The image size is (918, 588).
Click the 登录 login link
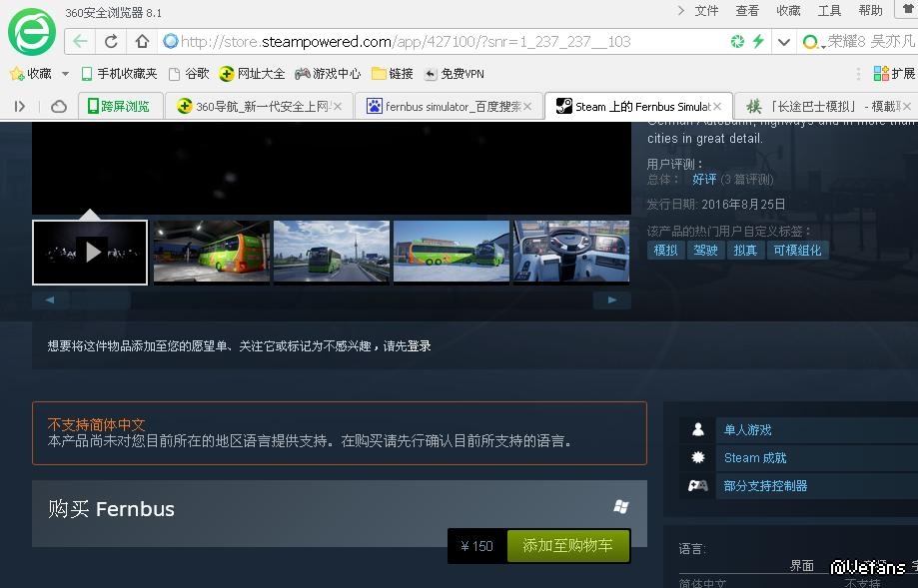(x=420, y=345)
